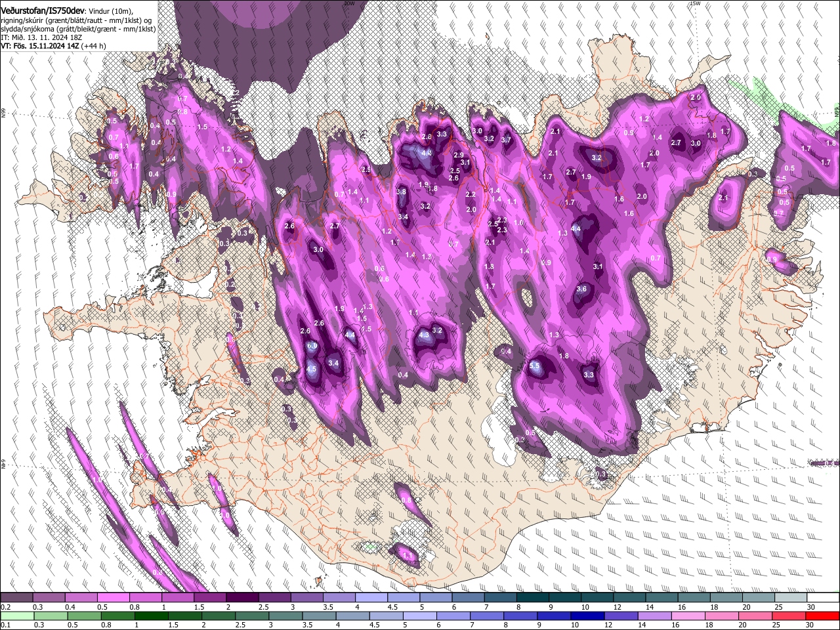The height and width of the screenshot is (630, 840).
Task: Click the 3.6 precipitation value on the map
Action: pos(581,289)
